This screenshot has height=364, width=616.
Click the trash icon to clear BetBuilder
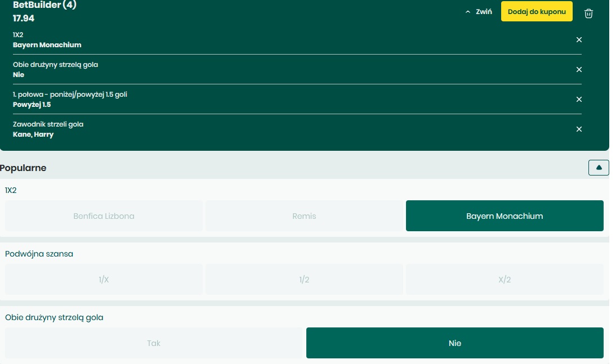588,14
